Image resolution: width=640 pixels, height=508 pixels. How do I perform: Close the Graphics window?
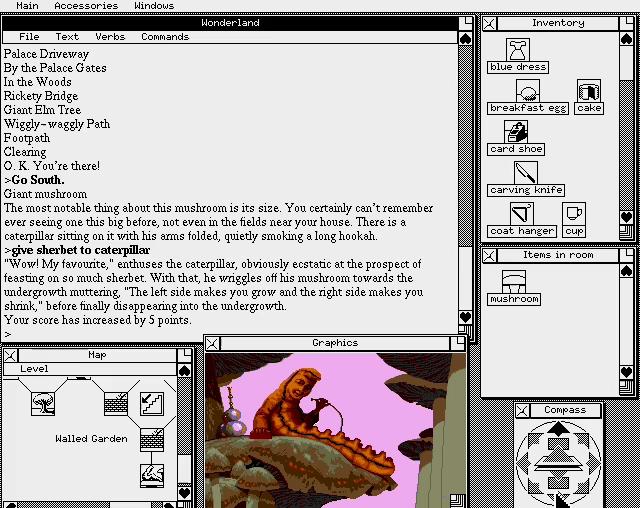tap(212, 344)
